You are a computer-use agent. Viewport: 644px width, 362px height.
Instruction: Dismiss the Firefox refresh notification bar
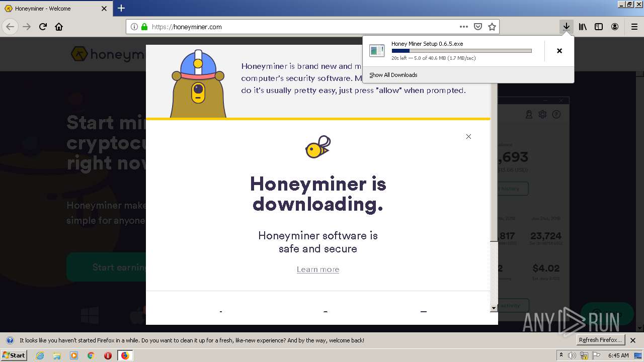tap(633, 340)
